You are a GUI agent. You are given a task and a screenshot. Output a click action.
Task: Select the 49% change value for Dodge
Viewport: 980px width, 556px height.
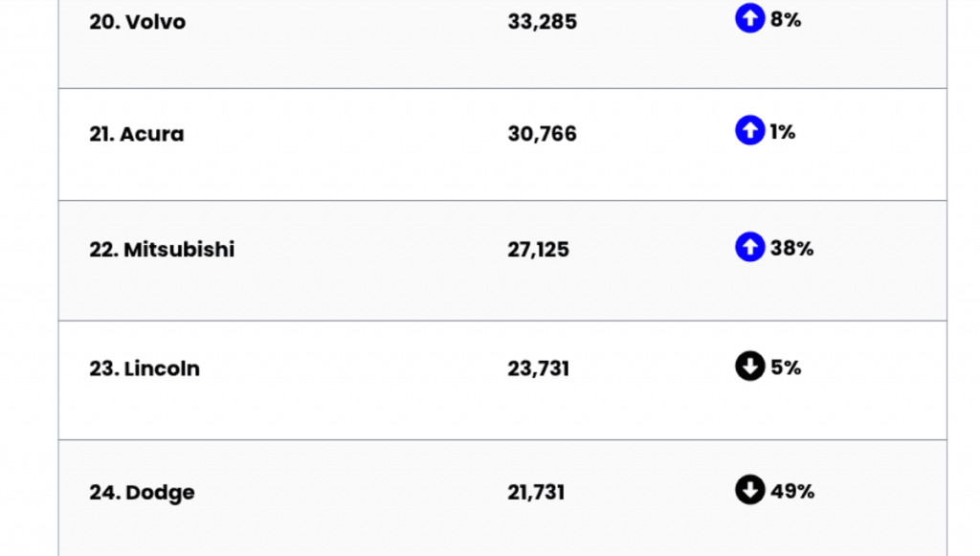click(x=792, y=492)
